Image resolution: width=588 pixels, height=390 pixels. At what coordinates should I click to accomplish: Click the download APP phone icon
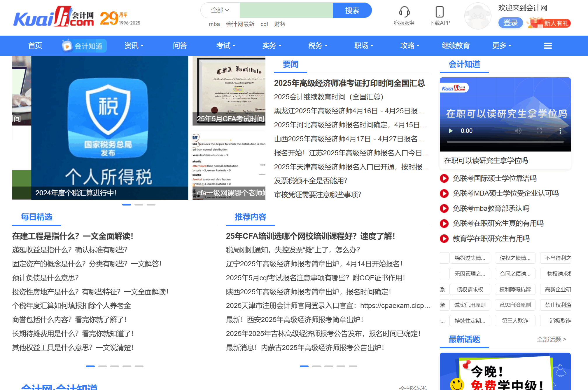pos(440,12)
